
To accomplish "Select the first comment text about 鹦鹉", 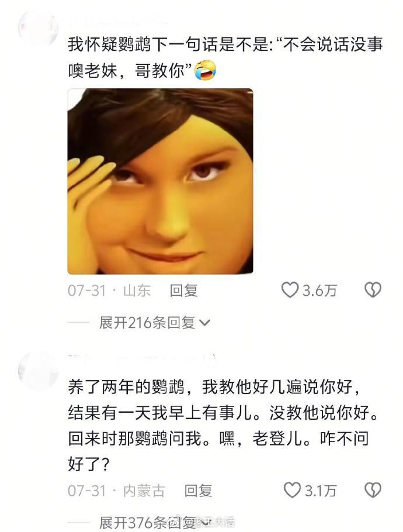I will coord(225,58).
